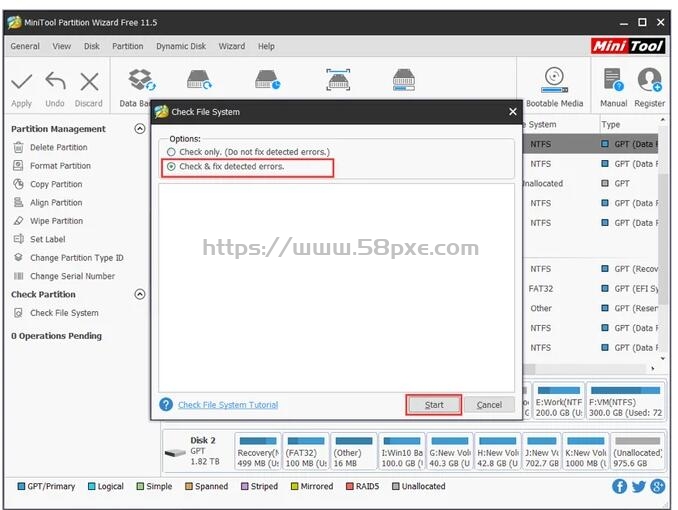
Task: Click the Type column header
Action: click(611, 125)
